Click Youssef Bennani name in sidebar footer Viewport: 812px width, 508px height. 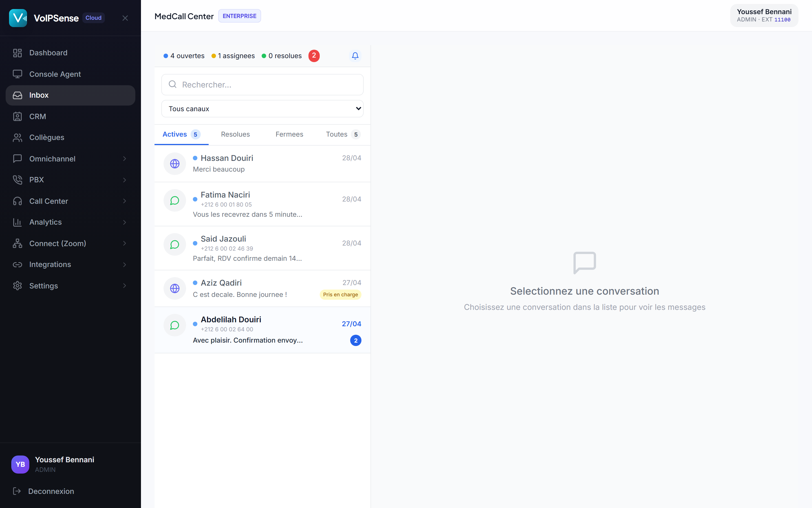pyautogui.click(x=64, y=460)
